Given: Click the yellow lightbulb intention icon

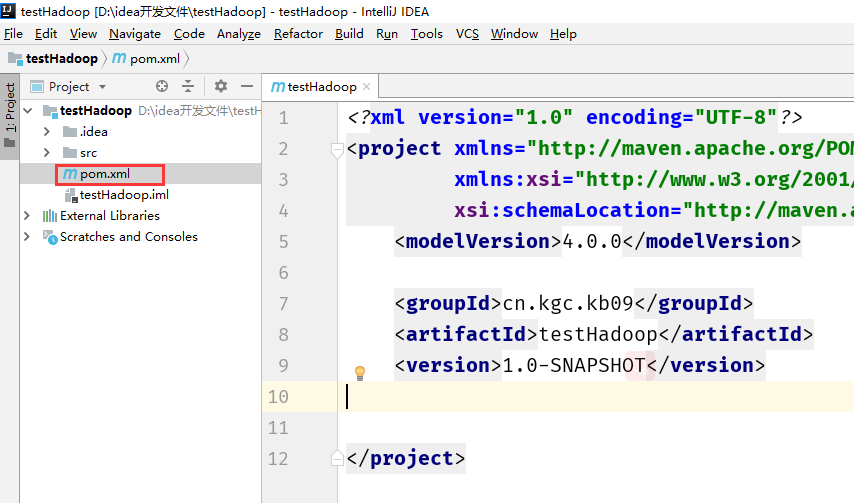Looking at the screenshot, I should [x=360, y=373].
